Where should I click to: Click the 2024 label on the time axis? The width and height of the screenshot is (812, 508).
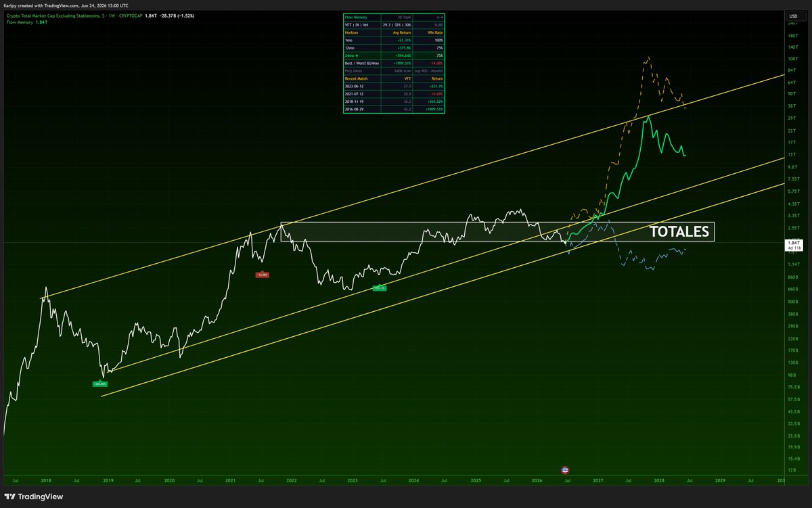click(414, 480)
